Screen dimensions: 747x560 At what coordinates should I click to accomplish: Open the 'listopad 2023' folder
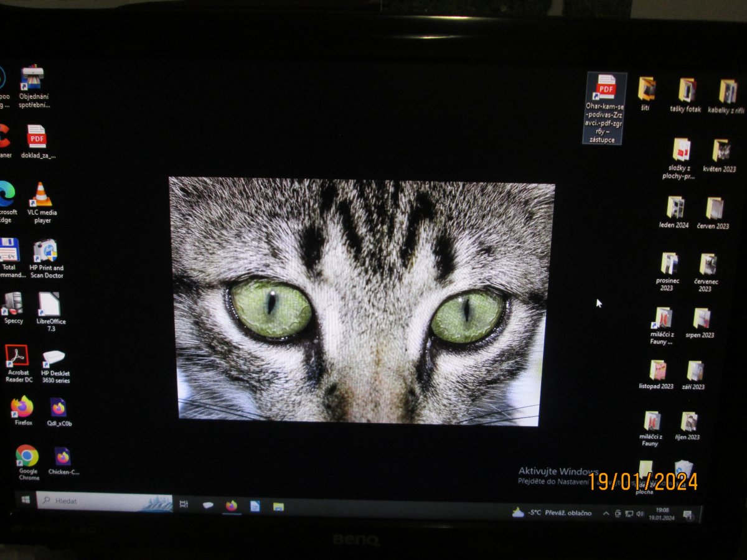pos(657,371)
